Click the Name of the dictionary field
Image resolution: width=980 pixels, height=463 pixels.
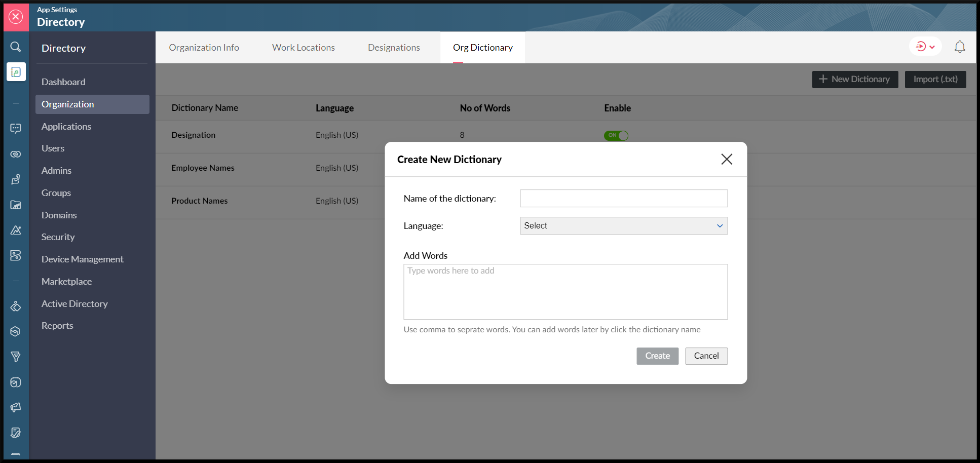pyautogui.click(x=624, y=198)
